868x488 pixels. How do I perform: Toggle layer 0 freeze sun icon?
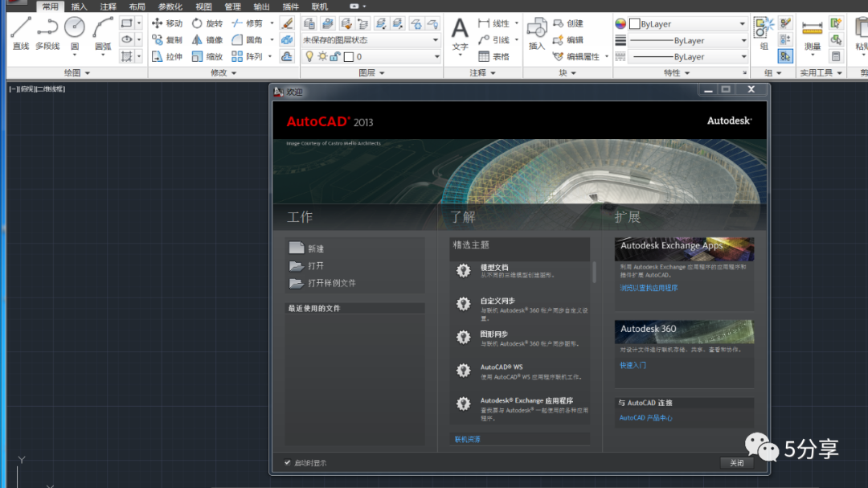click(322, 56)
